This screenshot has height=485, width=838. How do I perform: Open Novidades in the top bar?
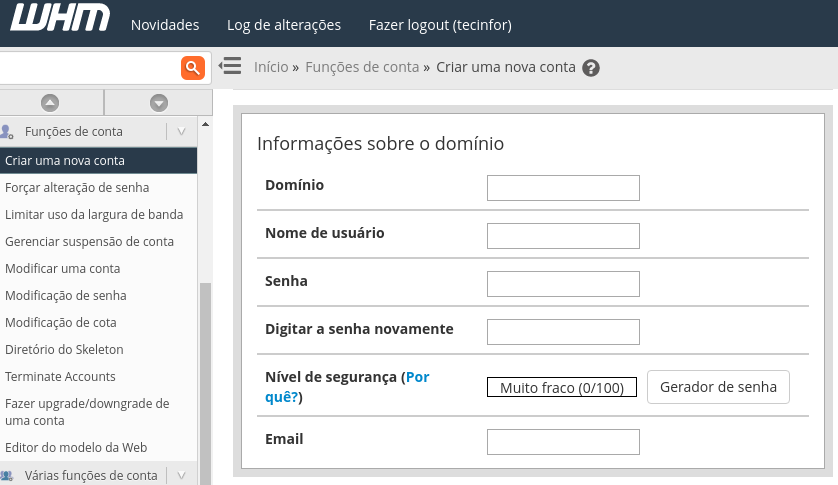[x=165, y=25]
